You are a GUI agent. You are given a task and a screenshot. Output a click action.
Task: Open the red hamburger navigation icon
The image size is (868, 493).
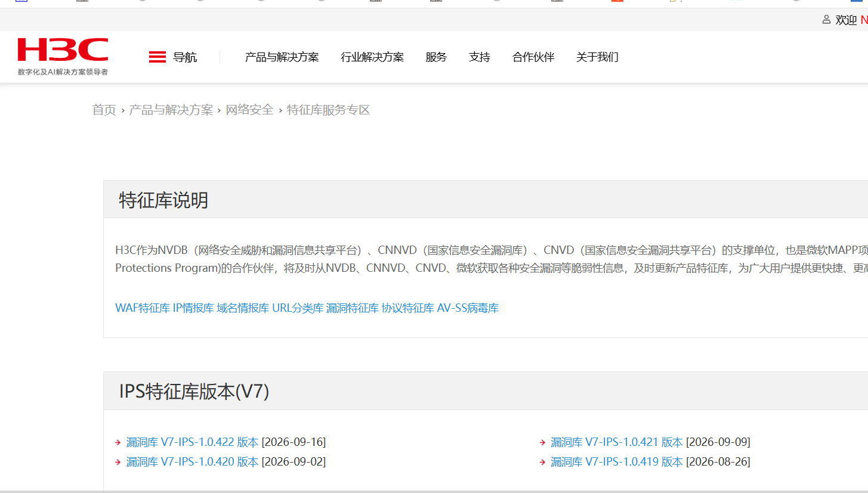[x=157, y=57]
